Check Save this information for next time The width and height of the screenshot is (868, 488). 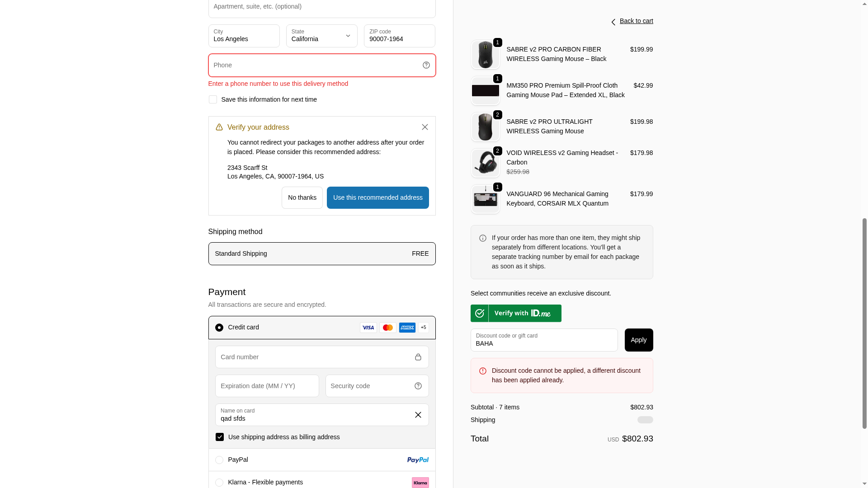tap(213, 99)
